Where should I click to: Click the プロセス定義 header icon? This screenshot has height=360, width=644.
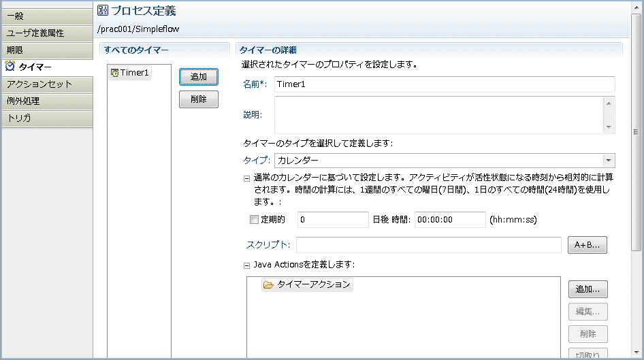tap(103, 10)
